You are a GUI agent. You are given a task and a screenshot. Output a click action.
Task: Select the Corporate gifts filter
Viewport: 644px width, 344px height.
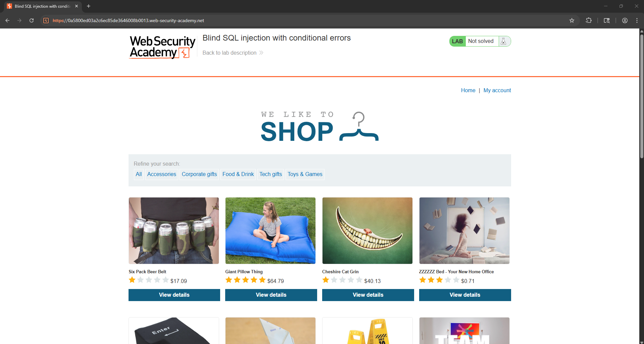pos(199,174)
